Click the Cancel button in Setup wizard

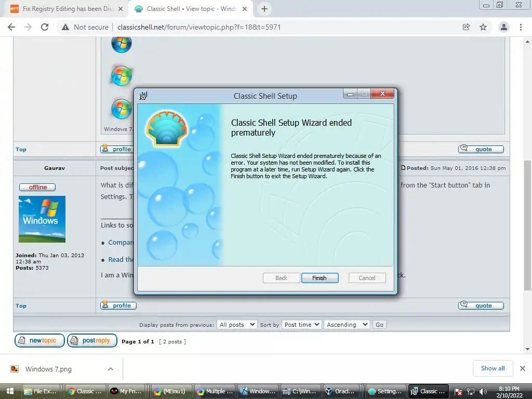(367, 278)
